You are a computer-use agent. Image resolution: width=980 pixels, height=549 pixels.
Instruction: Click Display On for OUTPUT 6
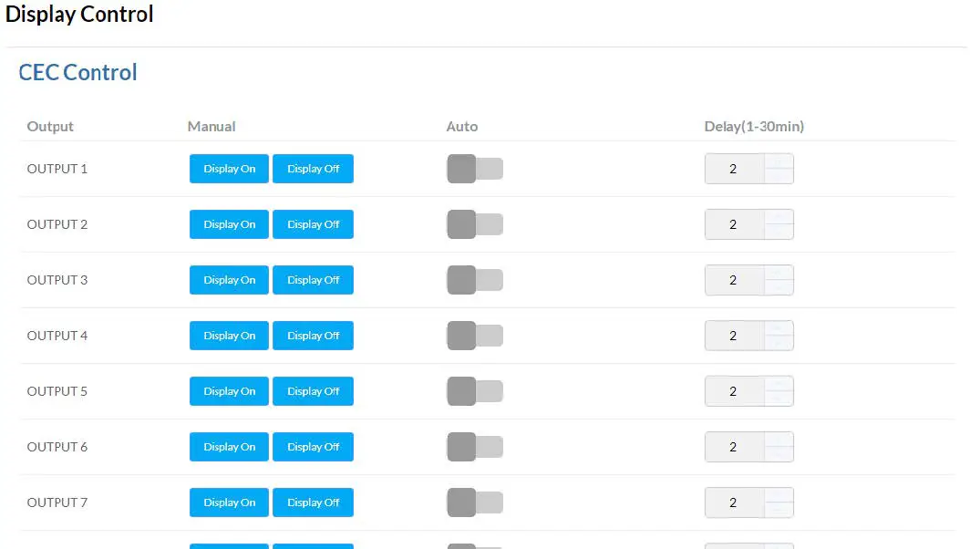point(229,447)
